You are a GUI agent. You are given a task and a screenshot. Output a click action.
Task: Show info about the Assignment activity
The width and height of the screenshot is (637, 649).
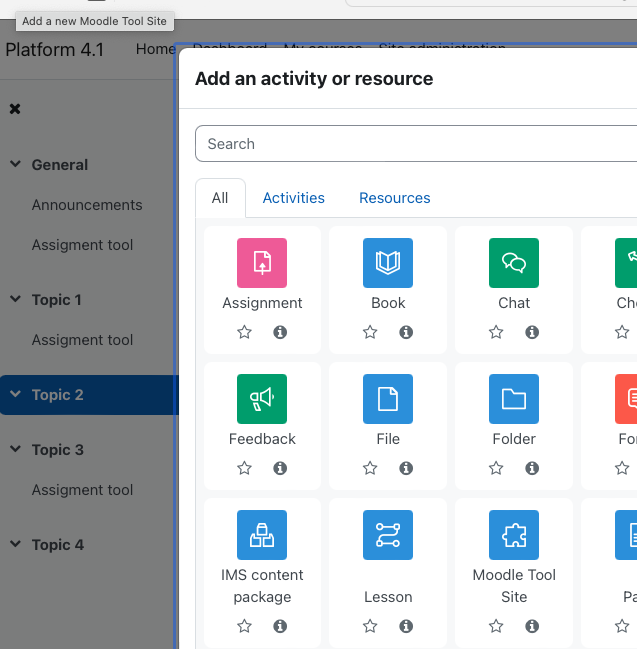pyautogui.click(x=280, y=332)
